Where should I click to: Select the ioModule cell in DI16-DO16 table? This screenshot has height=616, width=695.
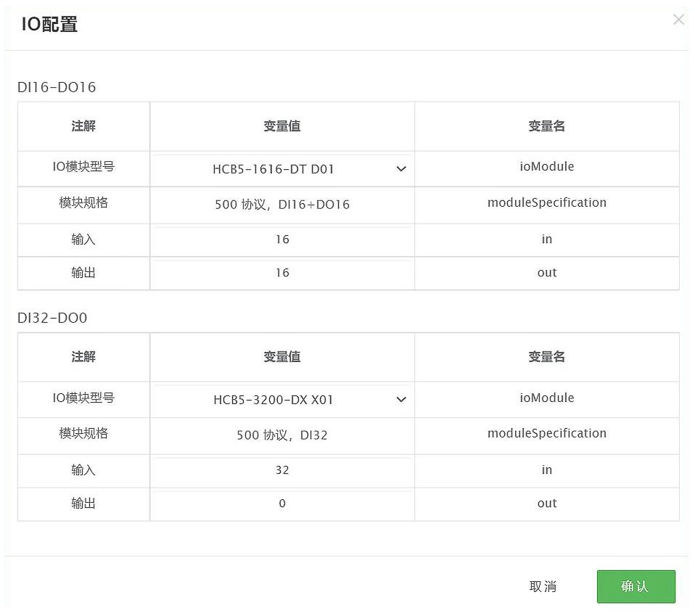pyautogui.click(x=546, y=167)
